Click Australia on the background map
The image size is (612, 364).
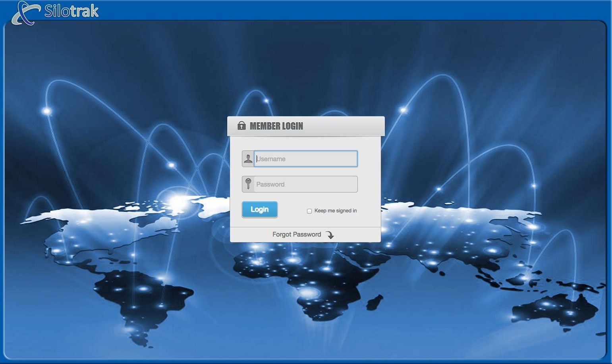[x=554, y=310]
